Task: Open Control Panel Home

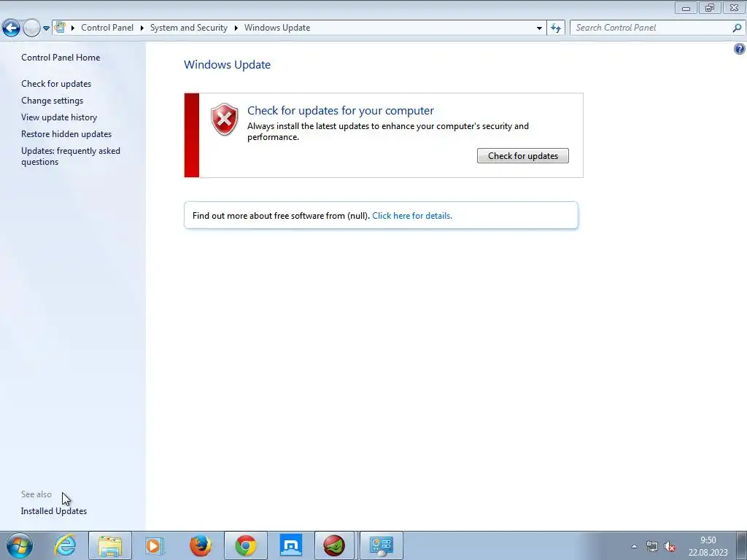Action: coord(61,57)
